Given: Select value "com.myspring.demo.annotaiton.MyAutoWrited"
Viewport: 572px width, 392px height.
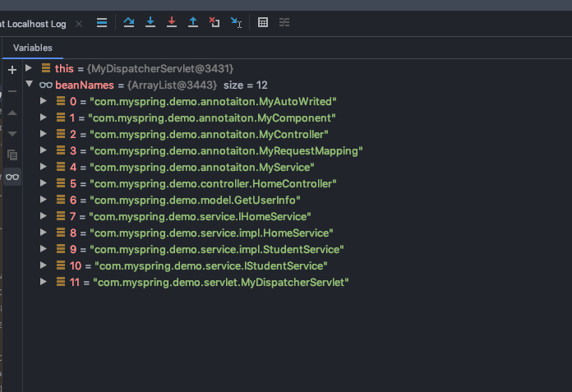Looking at the screenshot, I should (x=213, y=101).
